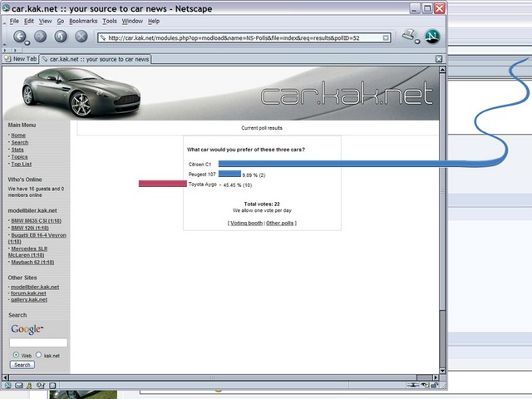Viewport: 532px width, 399px height.
Task: Click the Aston Martin car banner image
Action: click(x=81, y=91)
